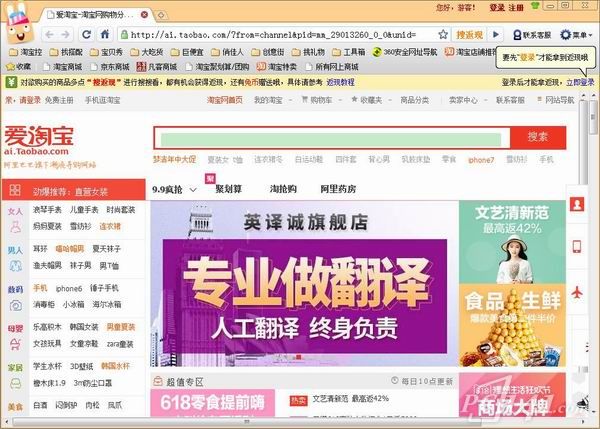
Task: Click the vertical page scrollbar thumb
Action: point(593,119)
